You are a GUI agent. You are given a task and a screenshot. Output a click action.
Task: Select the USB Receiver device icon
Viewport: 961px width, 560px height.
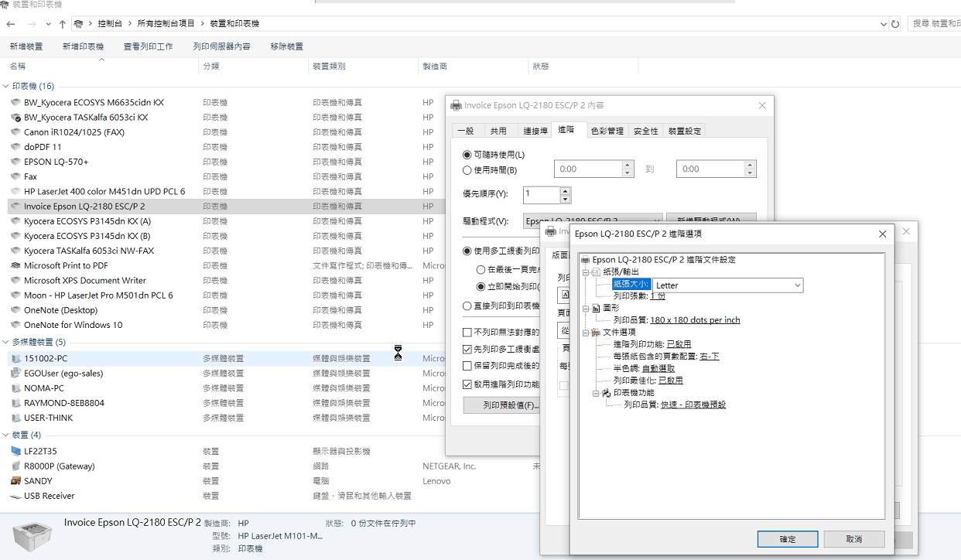click(x=15, y=496)
